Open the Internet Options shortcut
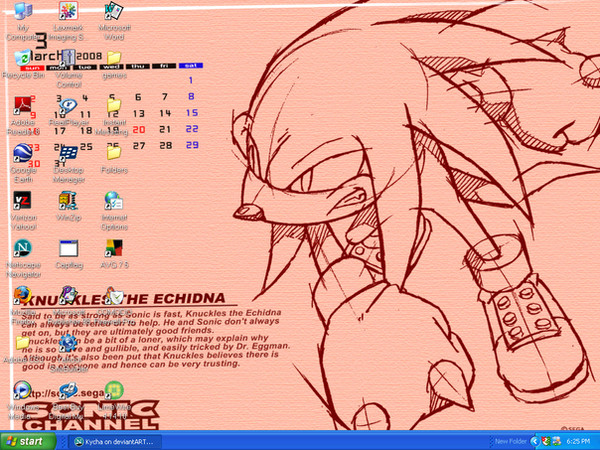The width and height of the screenshot is (600, 450). [x=114, y=201]
